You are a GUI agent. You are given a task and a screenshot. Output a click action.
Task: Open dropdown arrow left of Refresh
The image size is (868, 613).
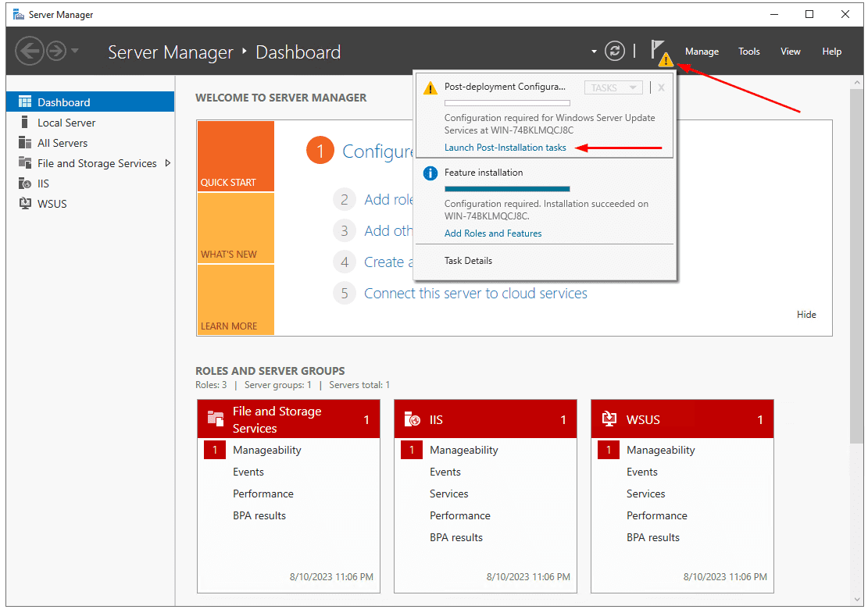point(594,52)
